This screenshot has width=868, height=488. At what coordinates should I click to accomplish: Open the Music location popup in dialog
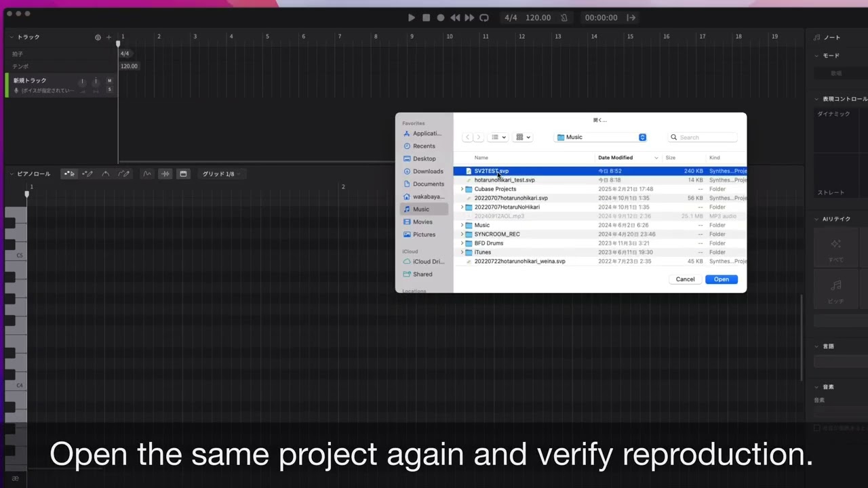click(601, 137)
